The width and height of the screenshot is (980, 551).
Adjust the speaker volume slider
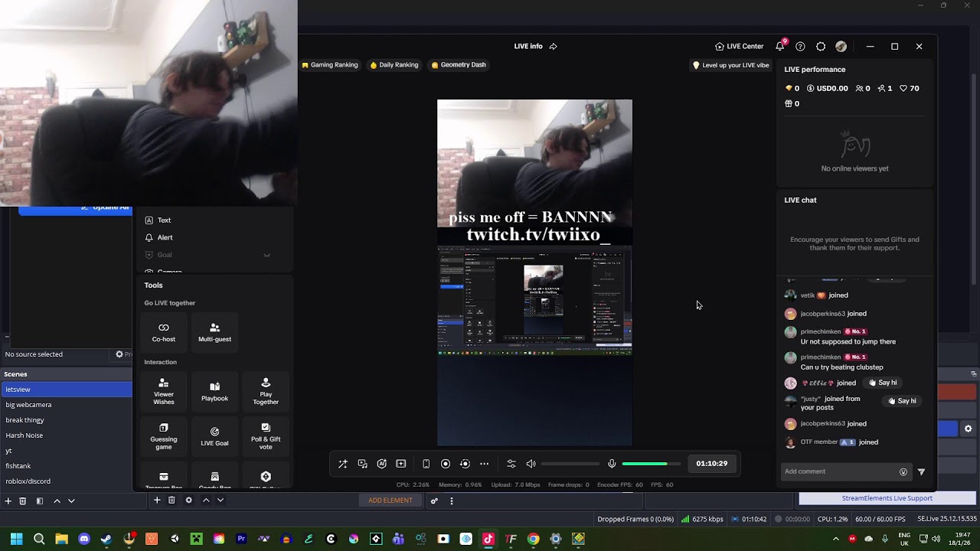[x=570, y=464]
